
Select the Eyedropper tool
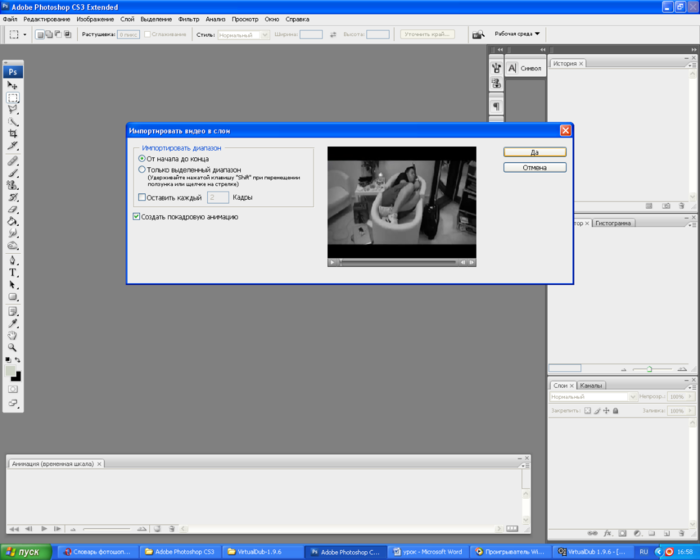coord(12,323)
